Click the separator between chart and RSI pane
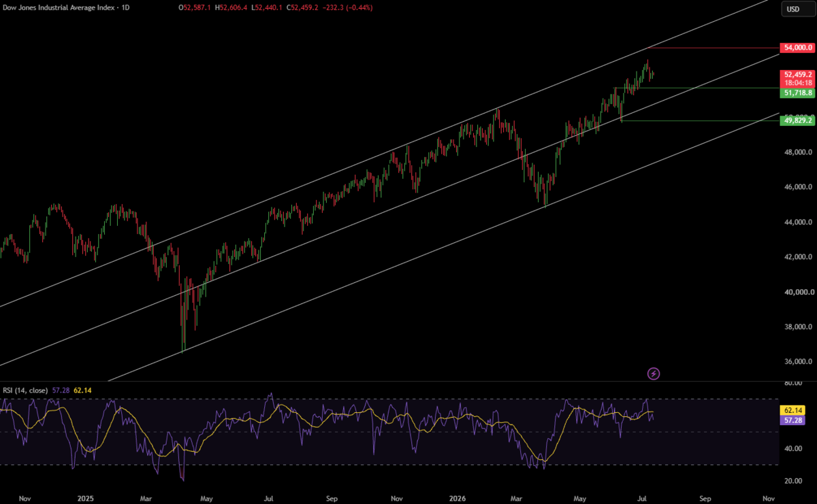Viewport: 817px width, 504px height. click(389, 382)
